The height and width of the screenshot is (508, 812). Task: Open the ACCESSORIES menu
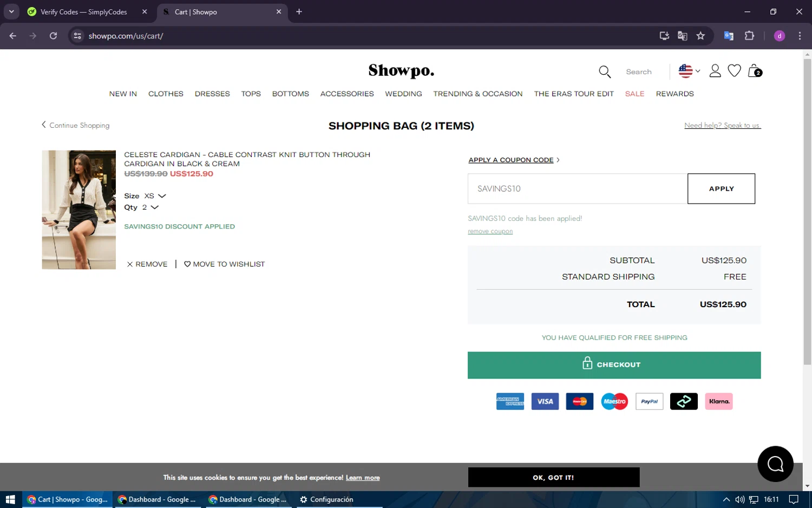(347, 94)
